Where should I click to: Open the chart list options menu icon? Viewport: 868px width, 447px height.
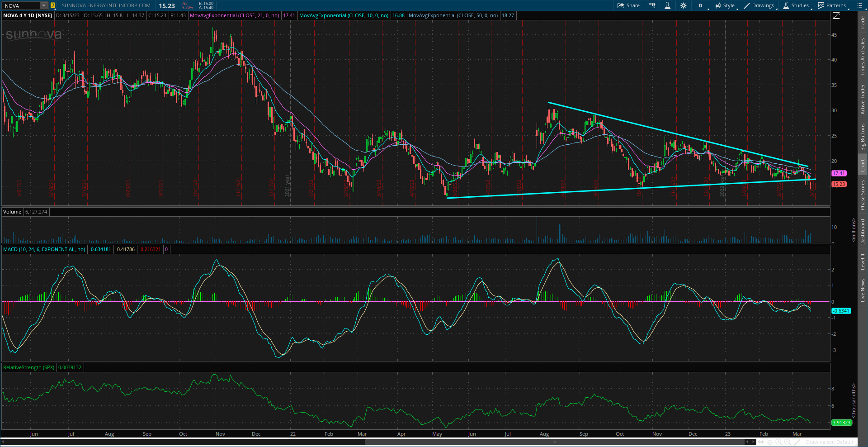(859, 5)
